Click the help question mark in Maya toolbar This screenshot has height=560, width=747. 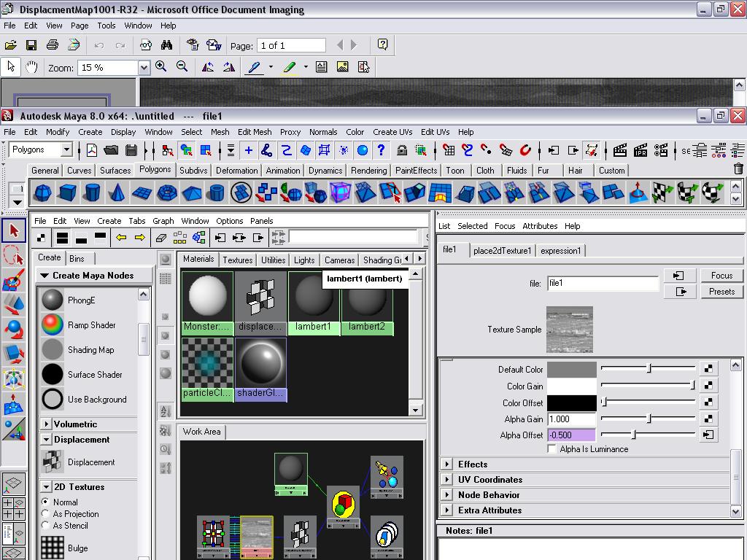point(381,150)
